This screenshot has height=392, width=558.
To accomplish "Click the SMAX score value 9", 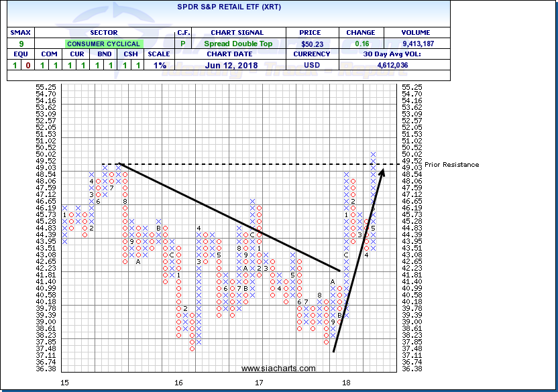I will tap(21, 44).
